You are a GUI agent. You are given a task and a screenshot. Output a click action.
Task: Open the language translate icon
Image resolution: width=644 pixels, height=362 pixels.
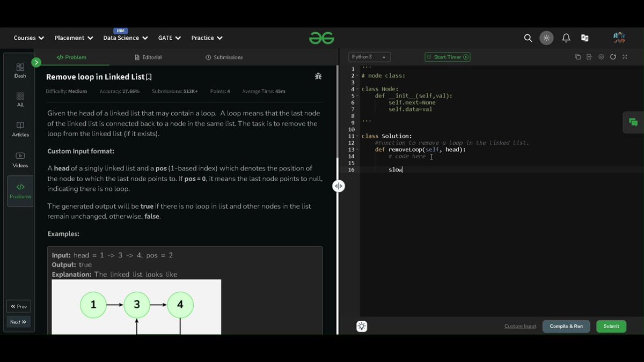click(x=585, y=38)
